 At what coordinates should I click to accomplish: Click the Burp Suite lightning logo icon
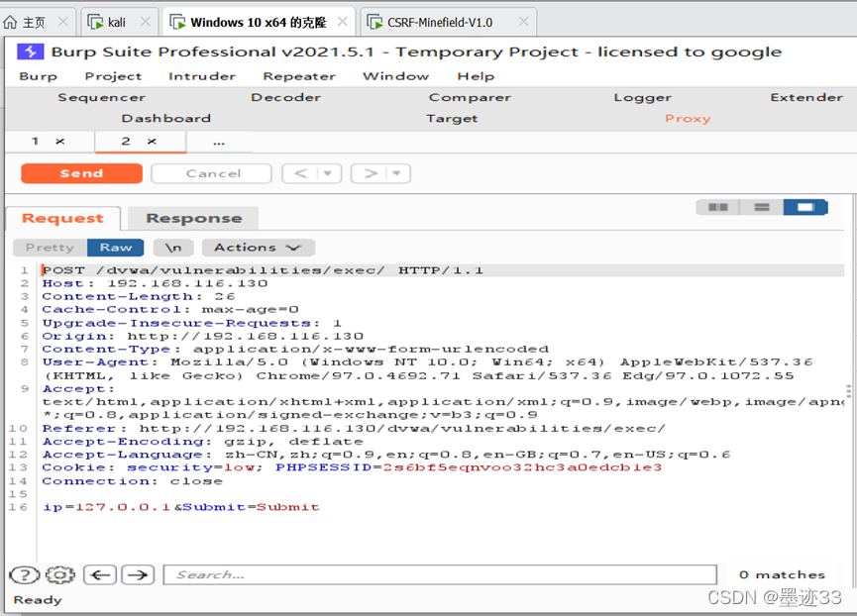pos(31,51)
